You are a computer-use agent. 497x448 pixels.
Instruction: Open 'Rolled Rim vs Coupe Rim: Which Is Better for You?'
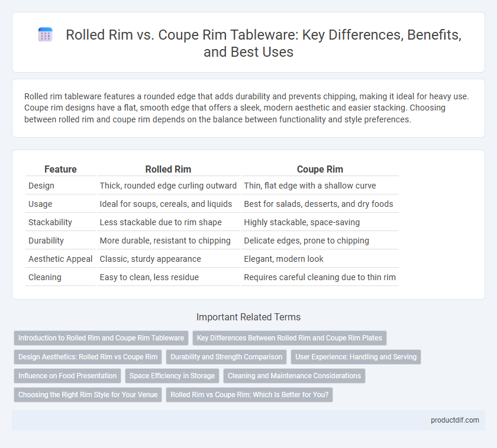point(250,395)
